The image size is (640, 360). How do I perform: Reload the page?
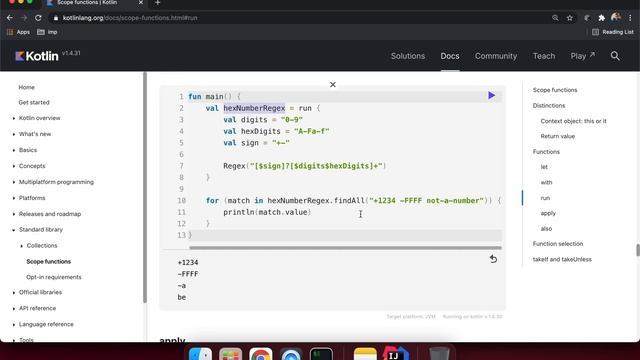(38, 18)
